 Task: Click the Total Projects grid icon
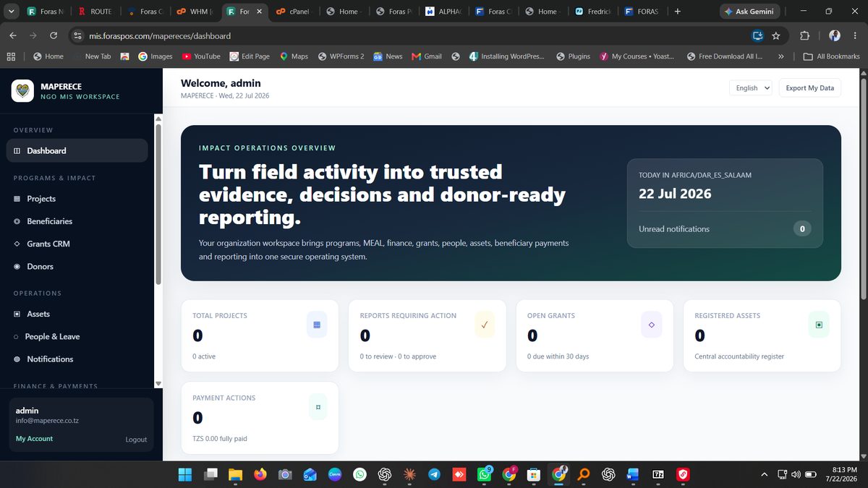[317, 325]
